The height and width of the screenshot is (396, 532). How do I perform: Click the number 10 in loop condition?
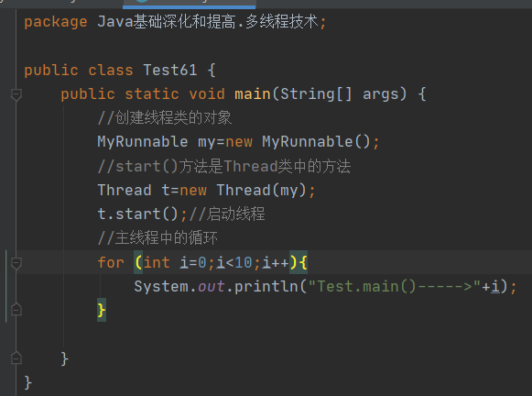244,262
